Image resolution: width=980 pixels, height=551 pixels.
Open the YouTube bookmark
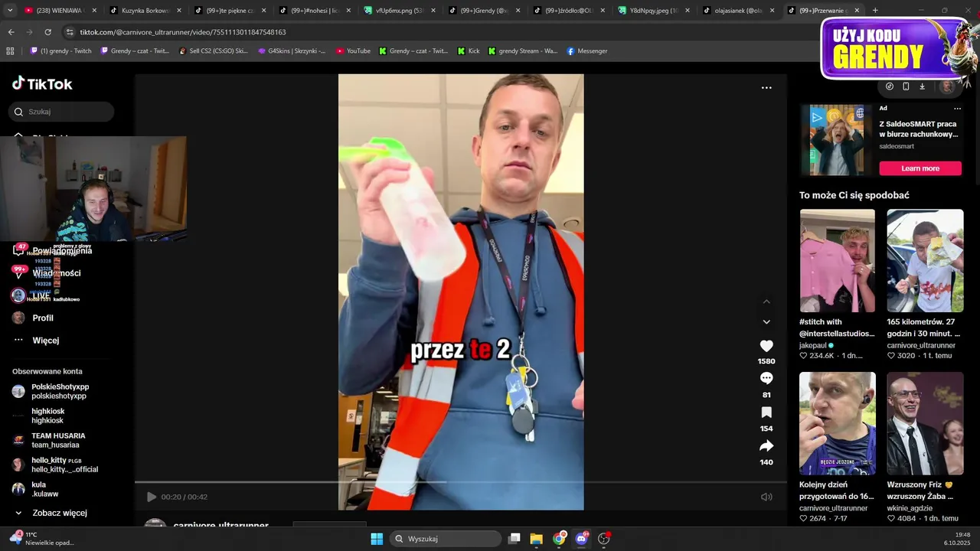click(x=353, y=51)
